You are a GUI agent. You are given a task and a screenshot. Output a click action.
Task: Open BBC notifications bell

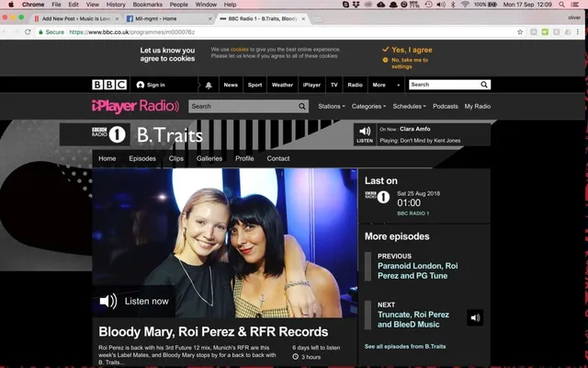[x=209, y=86]
